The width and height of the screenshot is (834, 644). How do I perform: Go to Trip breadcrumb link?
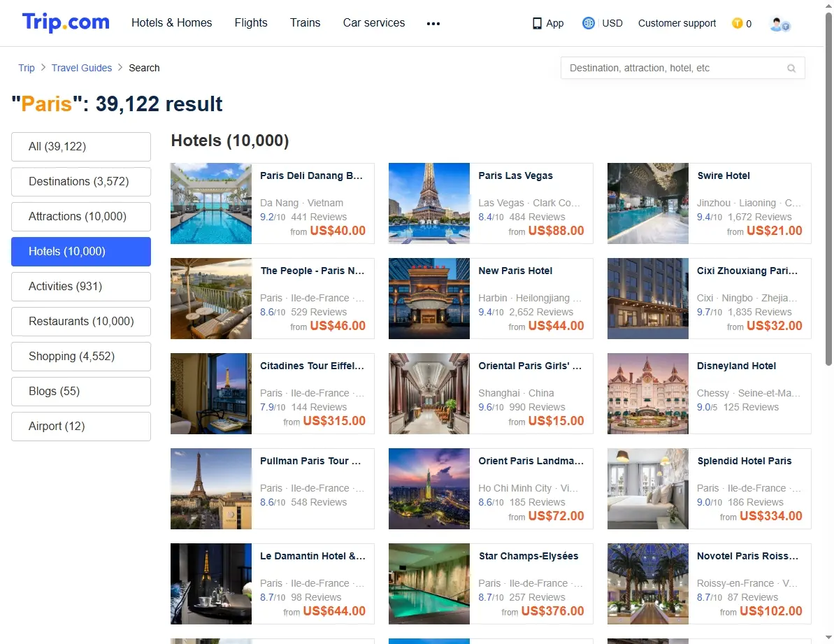(27, 68)
